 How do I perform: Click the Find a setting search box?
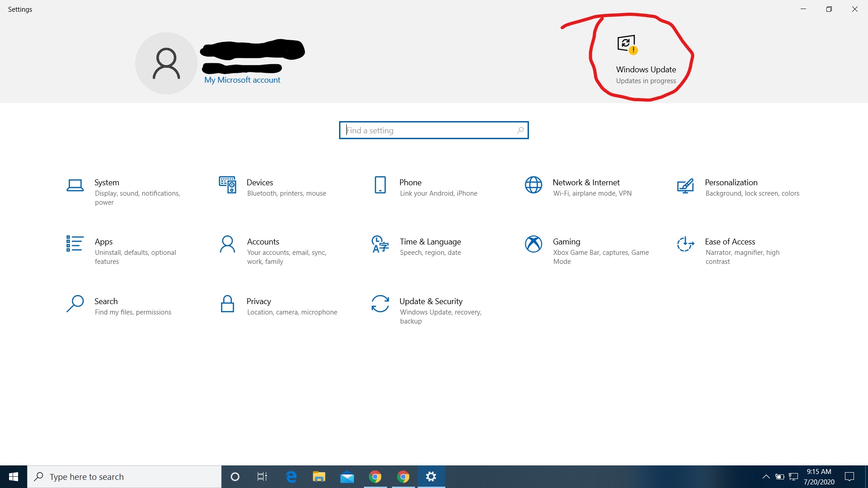click(433, 131)
